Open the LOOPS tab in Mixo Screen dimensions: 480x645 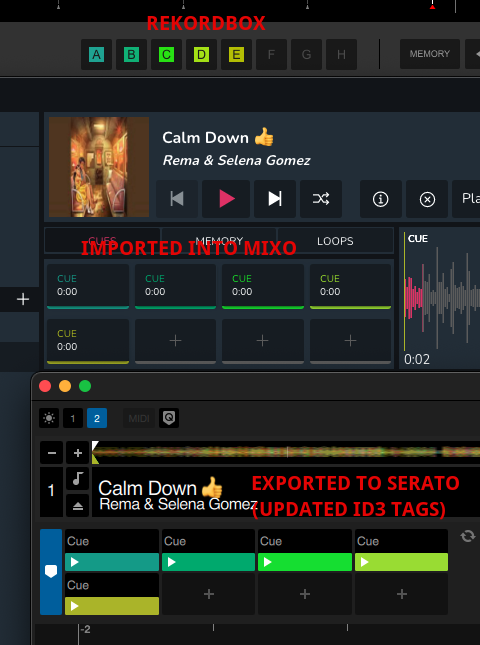click(x=335, y=241)
